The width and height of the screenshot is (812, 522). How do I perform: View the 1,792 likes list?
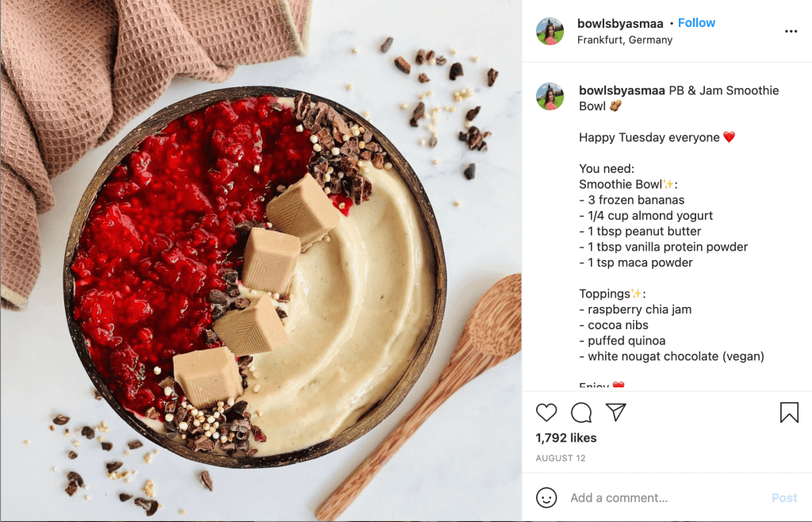point(566,438)
